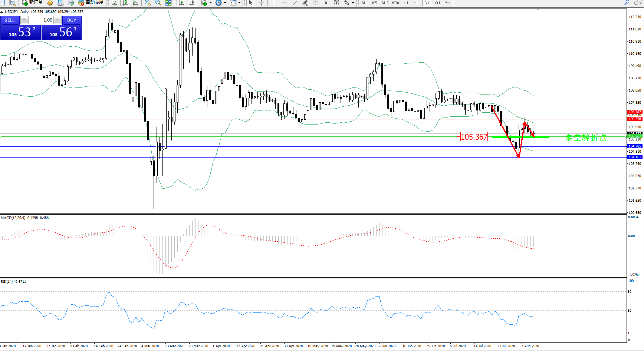644x351 pixels.
Task: Select the text label tool
Action: pyautogui.click(x=326, y=3)
